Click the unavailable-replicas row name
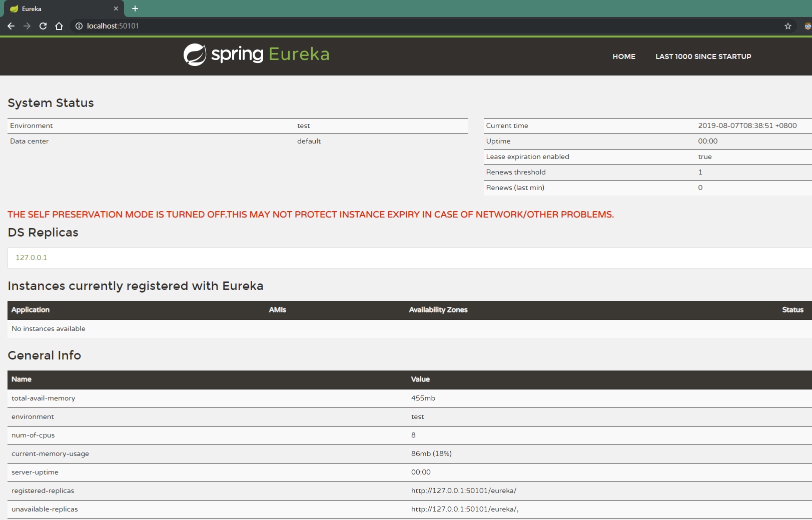The height and width of the screenshot is (520, 812). click(45, 509)
